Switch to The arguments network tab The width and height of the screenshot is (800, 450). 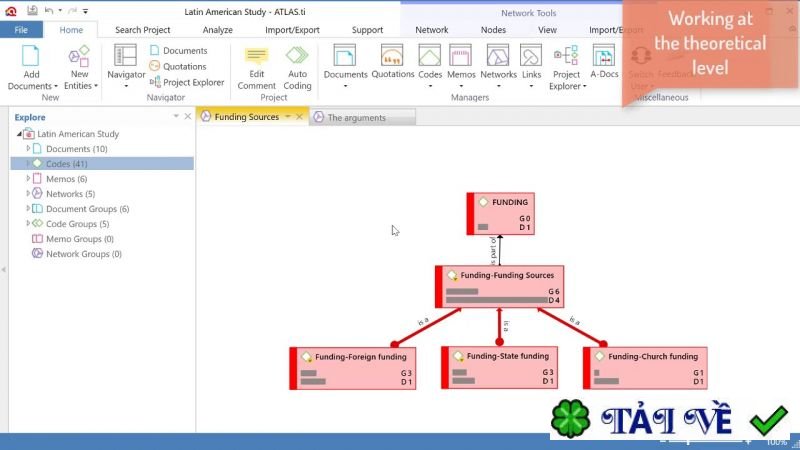362,117
